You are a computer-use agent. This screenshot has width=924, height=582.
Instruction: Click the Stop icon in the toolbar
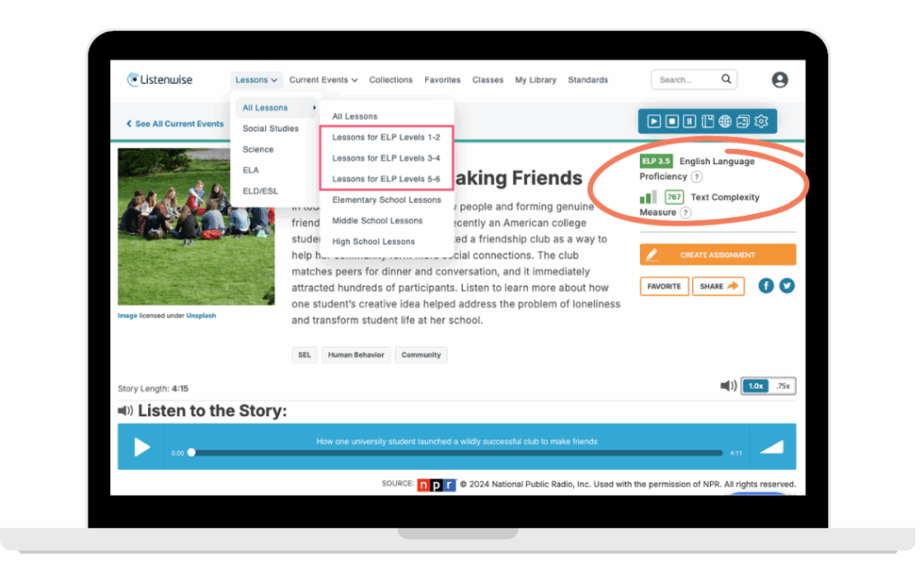pyautogui.click(x=672, y=121)
